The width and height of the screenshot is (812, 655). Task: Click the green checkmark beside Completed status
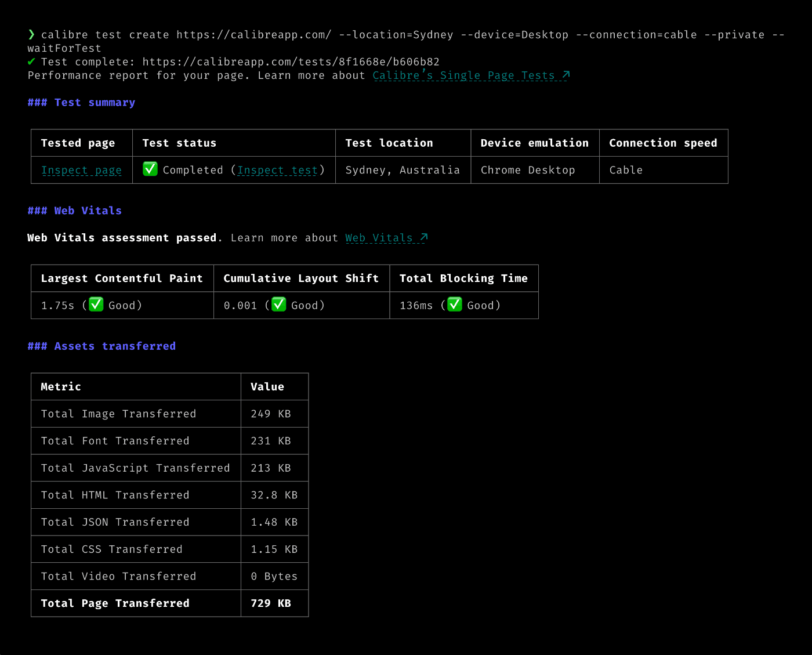[150, 169]
